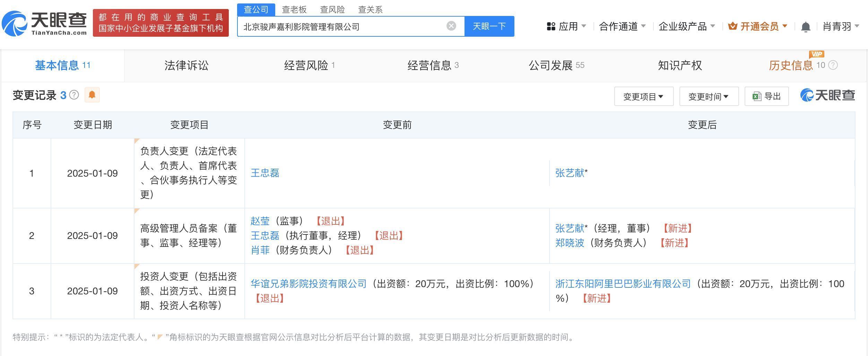Screen dimensions: 868x356
Task: Click the 导出 Excel export button
Action: [x=766, y=96]
